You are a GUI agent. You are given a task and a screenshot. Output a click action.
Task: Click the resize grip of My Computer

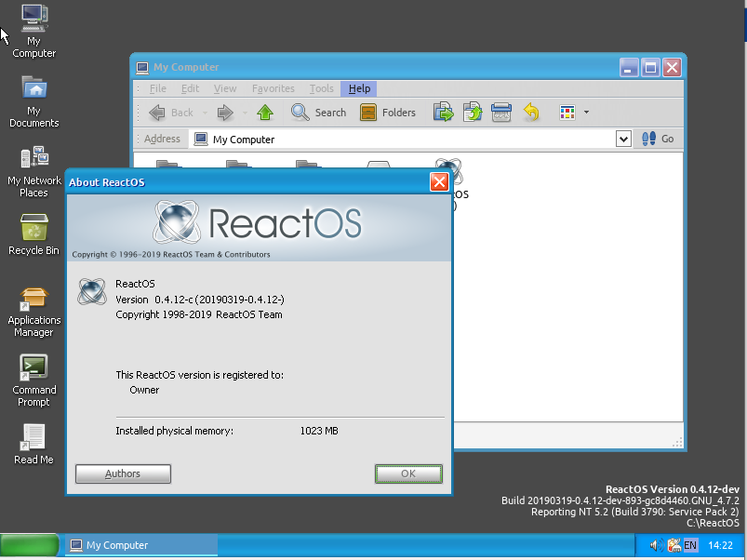[x=677, y=443]
